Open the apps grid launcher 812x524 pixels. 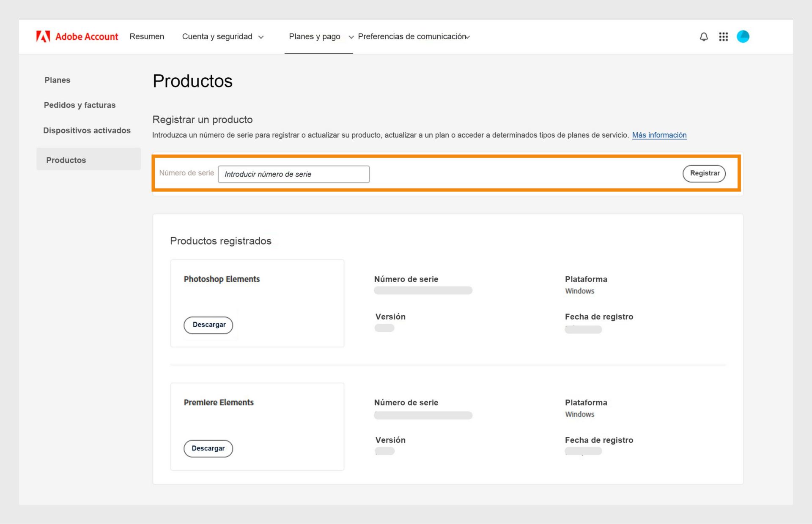tap(724, 37)
